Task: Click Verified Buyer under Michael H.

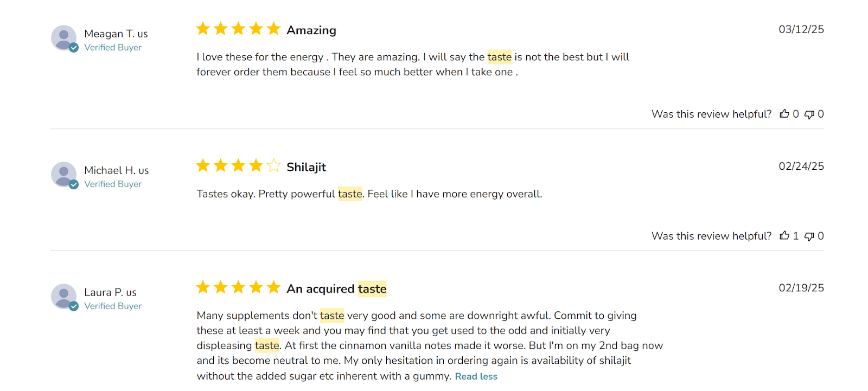Action: pyautogui.click(x=113, y=184)
